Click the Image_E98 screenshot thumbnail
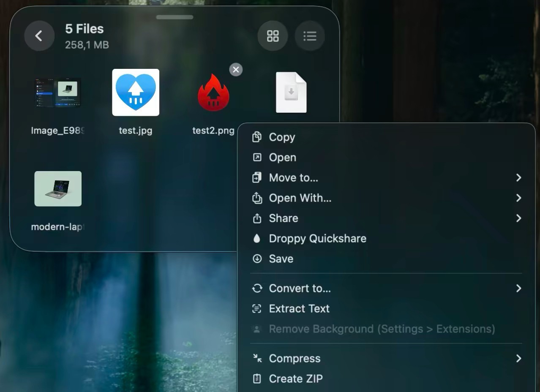The width and height of the screenshot is (540, 392). [x=58, y=93]
